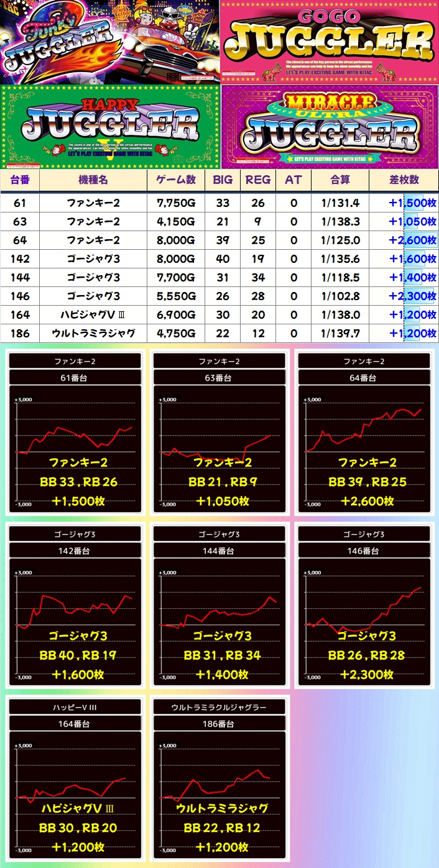This screenshot has height=868, width=439.
Task: Click the +2,300枚 difference cell in table
Action: tap(404, 296)
